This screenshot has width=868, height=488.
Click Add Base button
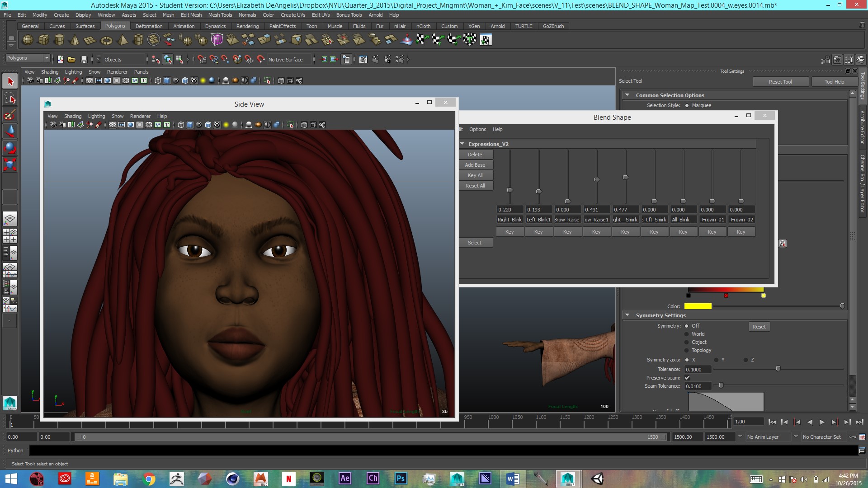coord(475,165)
